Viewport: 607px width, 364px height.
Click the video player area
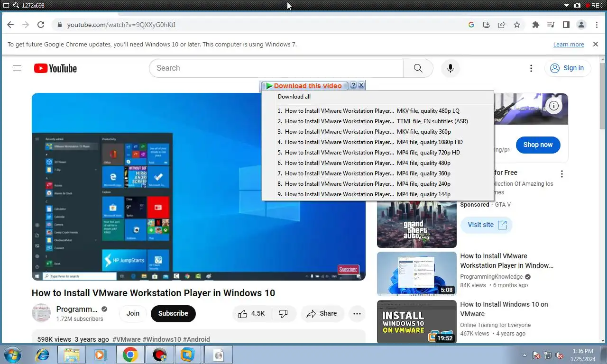click(x=198, y=187)
